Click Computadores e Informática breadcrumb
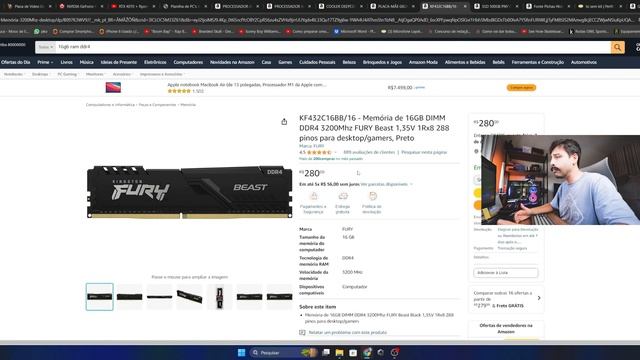The height and width of the screenshot is (360, 640). [x=110, y=105]
